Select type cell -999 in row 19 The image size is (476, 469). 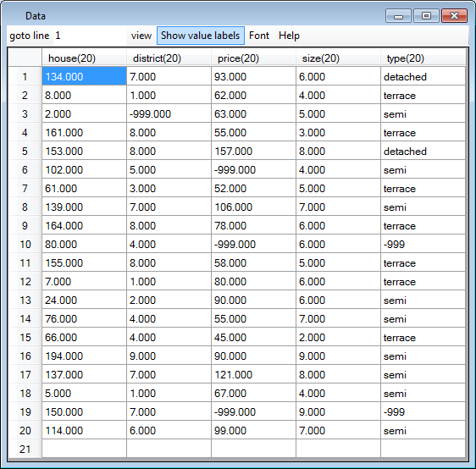(423, 411)
